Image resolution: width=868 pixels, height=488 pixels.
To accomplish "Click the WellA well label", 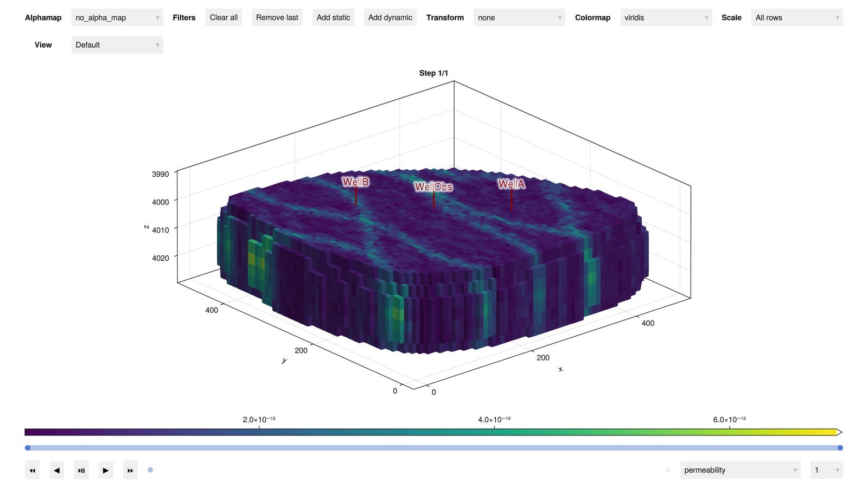I will (511, 184).
